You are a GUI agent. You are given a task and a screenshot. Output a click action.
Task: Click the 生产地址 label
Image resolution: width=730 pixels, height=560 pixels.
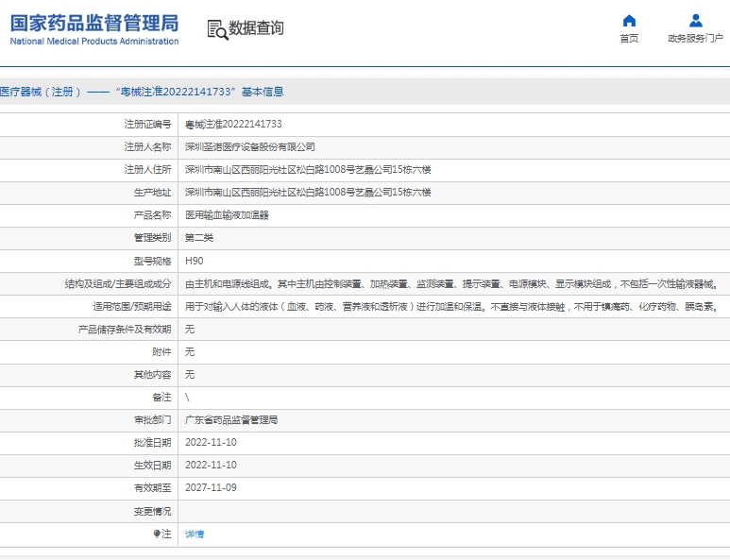152,193
